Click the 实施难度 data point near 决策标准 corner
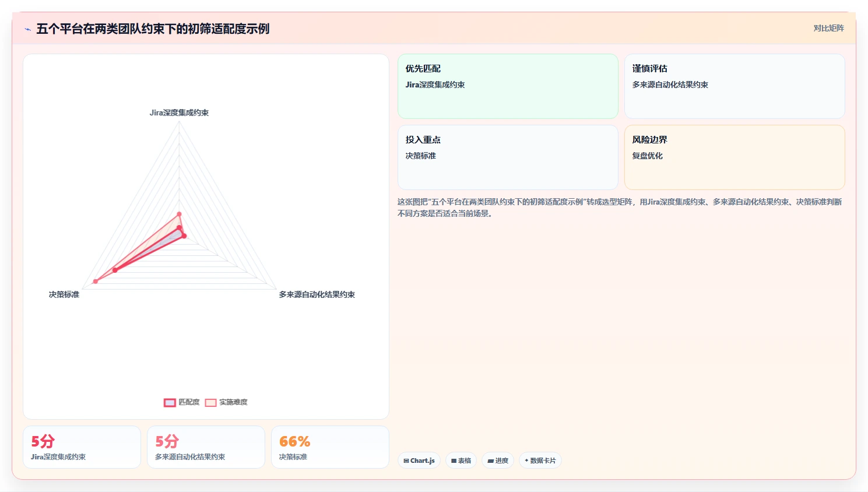Viewport: 868px width, 492px height. click(96, 282)
